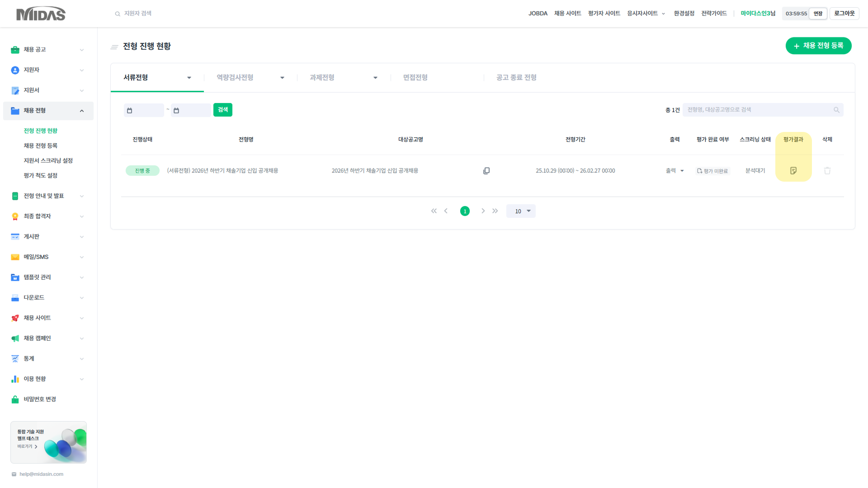Click the 검색 button
The image size is (868, 488).
pyautogui.click(x=223, y=110)
